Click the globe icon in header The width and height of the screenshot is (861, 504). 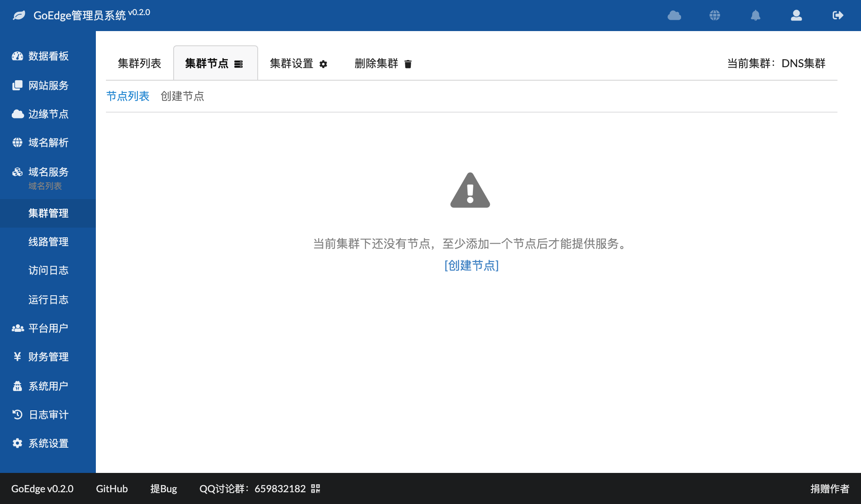click(715, 16)
